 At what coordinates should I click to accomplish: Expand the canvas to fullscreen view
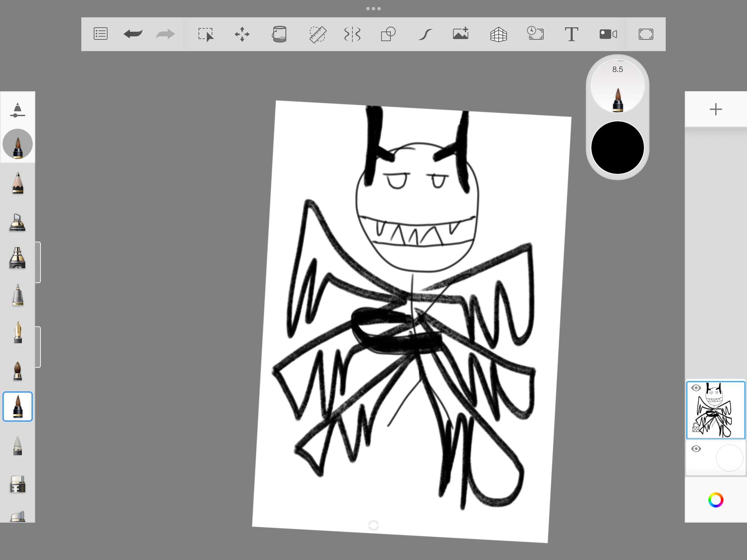click(646, 34)
